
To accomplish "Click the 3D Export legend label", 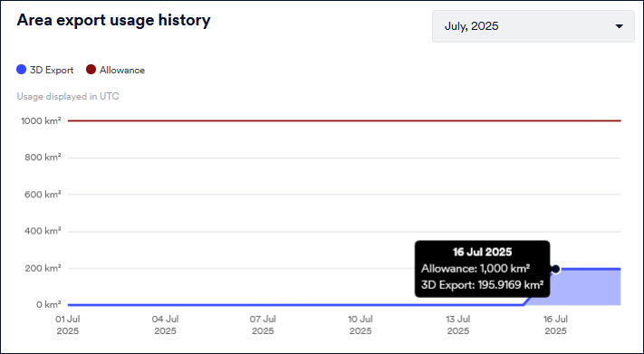I will pyautogui.click(x=52, y=71).
